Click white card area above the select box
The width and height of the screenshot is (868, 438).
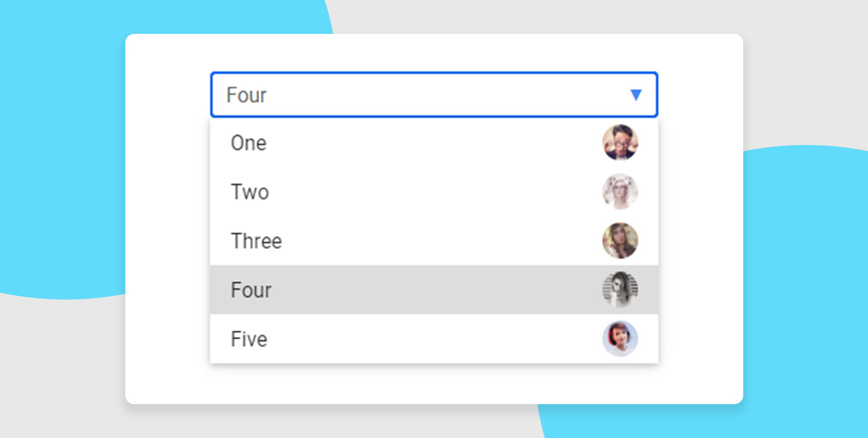434,52
